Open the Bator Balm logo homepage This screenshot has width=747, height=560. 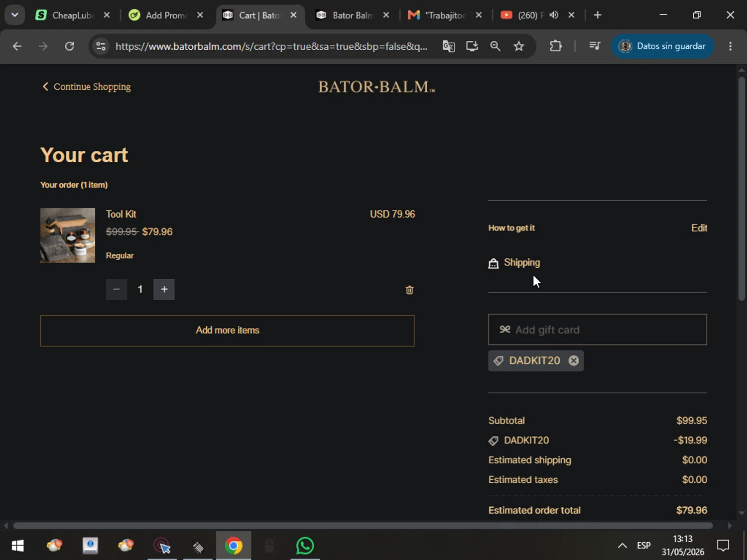click(x=377, y=87)
